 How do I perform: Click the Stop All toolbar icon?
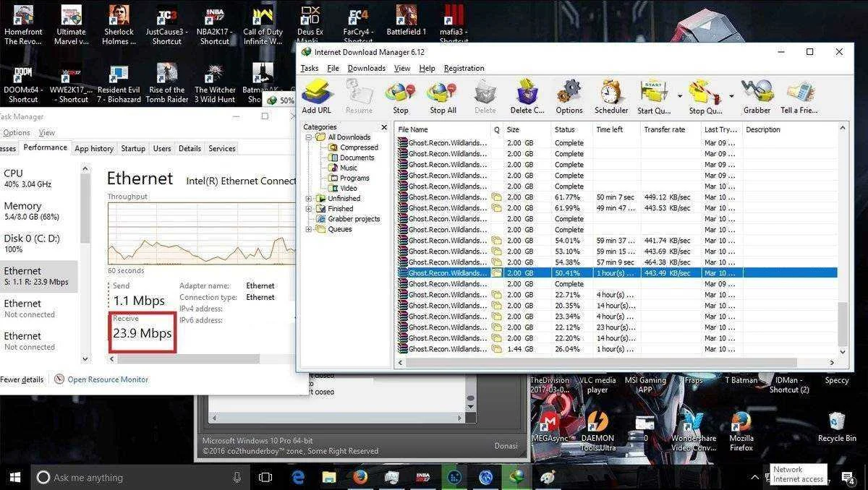pyautogui.click(x=443, y=96)
